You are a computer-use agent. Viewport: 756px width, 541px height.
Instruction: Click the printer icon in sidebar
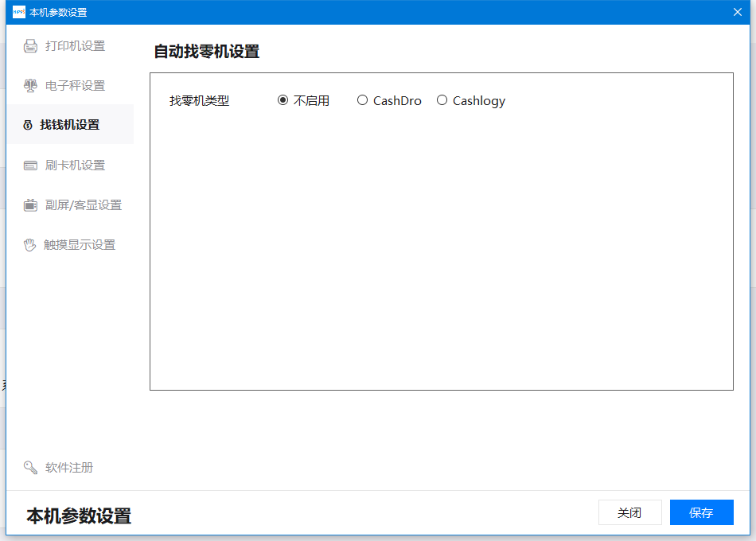(x=30, y=46)
